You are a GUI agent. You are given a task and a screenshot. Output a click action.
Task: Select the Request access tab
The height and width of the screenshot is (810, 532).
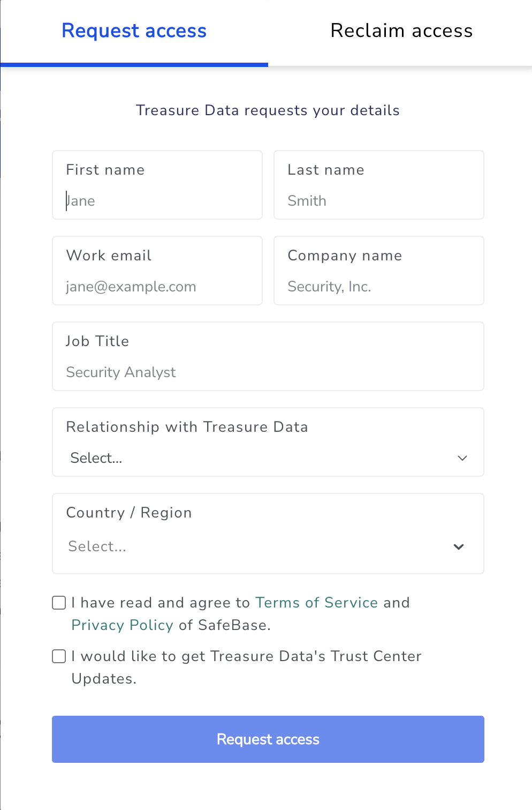coord(134,31)
